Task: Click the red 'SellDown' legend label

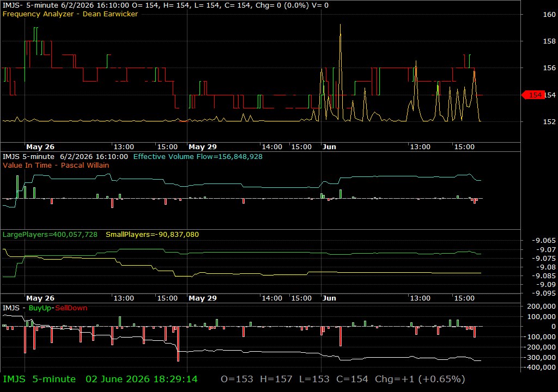Action: [71, 308]
